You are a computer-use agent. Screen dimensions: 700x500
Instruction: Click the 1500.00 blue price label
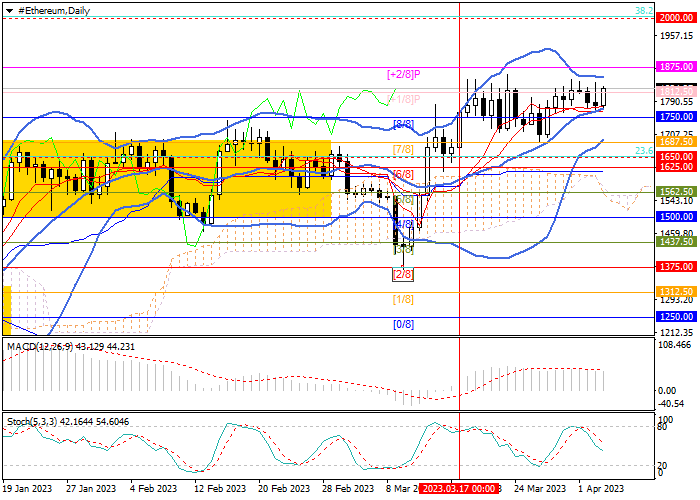click(676, 217)
